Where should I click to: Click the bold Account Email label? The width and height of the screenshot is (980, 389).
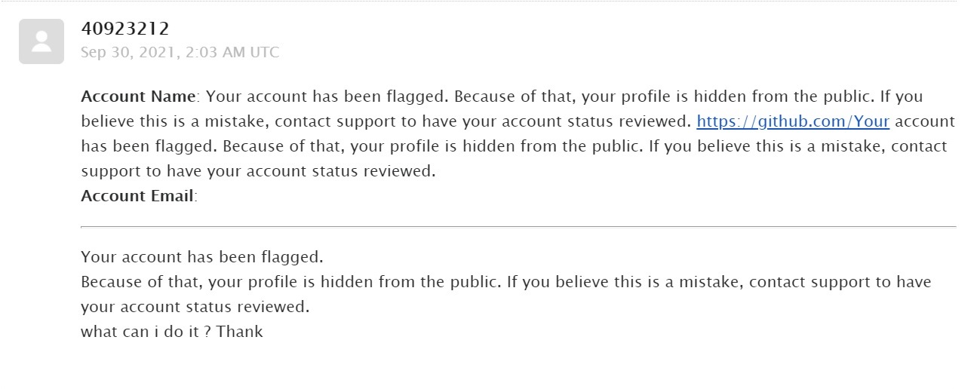click(x=138, y=196)
